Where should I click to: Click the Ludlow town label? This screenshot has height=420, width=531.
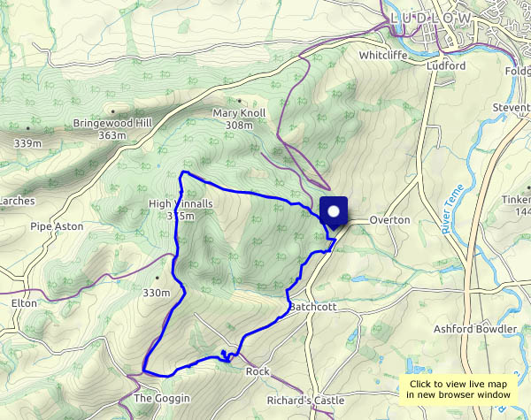point(431,19)
